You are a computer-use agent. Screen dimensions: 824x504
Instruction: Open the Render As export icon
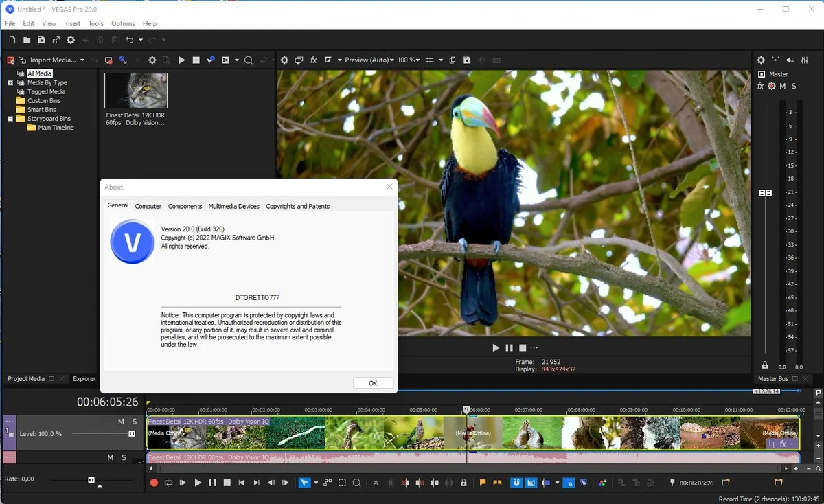point(56,41)
